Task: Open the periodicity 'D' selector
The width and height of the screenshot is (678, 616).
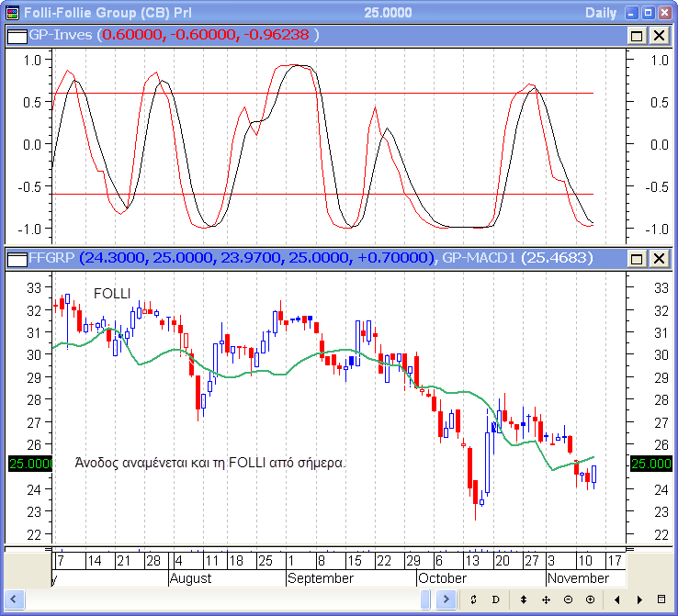Action: point(496,599)
